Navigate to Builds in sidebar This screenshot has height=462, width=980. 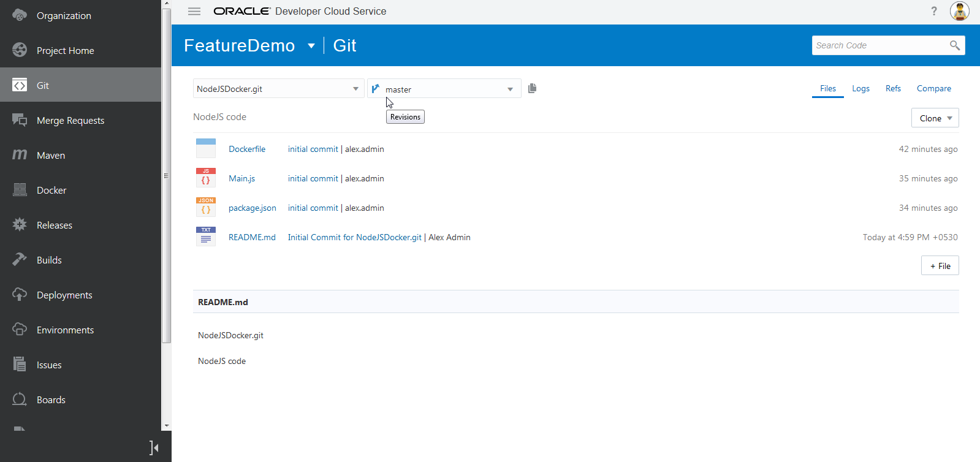coord(49,260)
